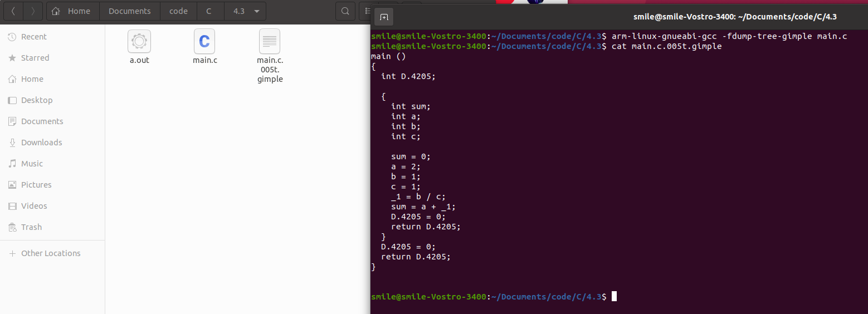The image size is (868, 314).
Task: Open Trash in sidebar
Action: (52, 227)
